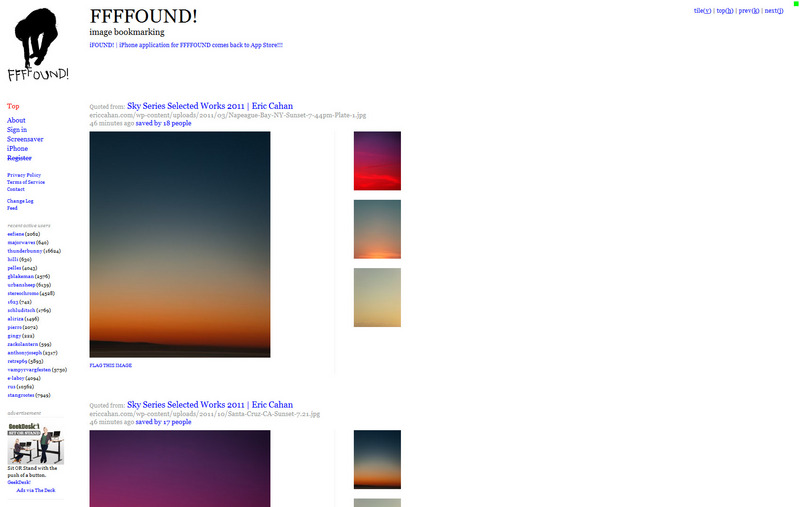Switch to tile view via tile(v) link
Screen dimensions: 800x507
(x=702, y=11)
